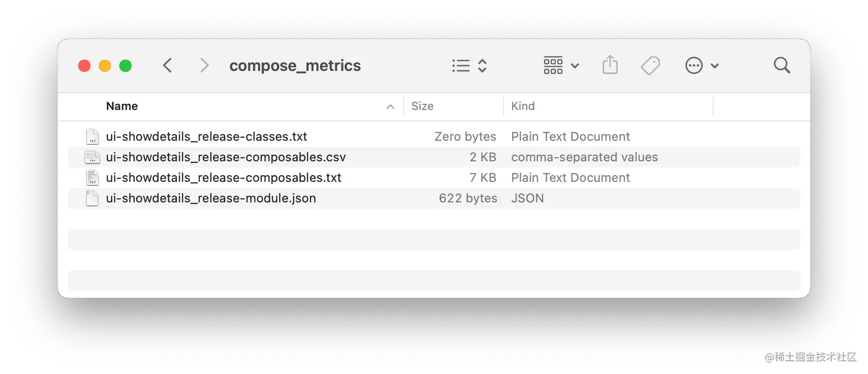Click the Name column header
Viewport: 868px width, 374px height.
pos(122,106)
